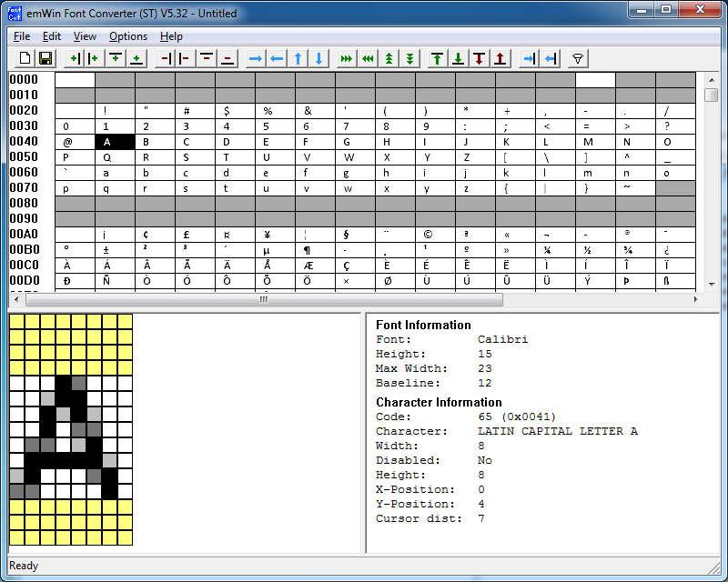Click green down arrow with bottom bar icon
The height and width of the screenshot is (582, 728).
click(x=459, y=58)
